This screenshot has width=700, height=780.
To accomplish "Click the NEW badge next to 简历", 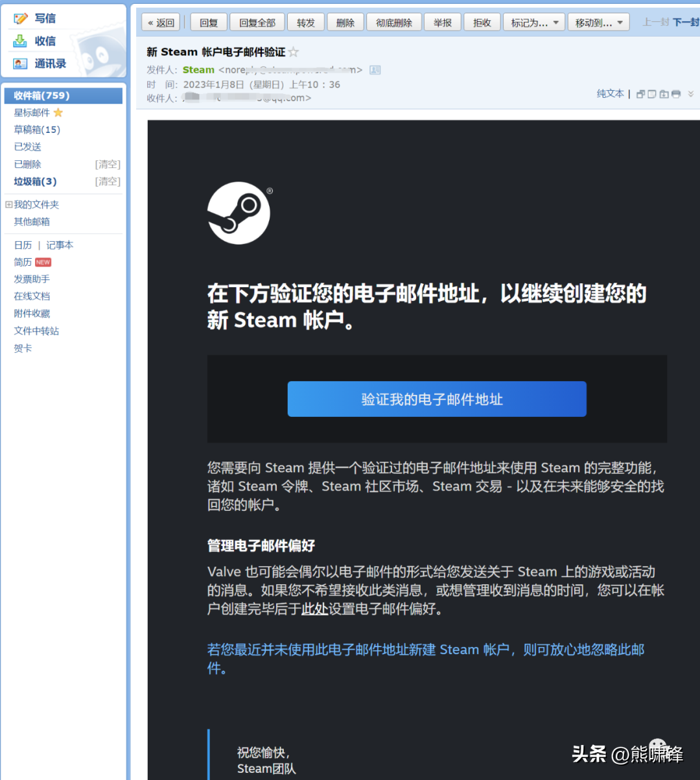I will 43,263.
